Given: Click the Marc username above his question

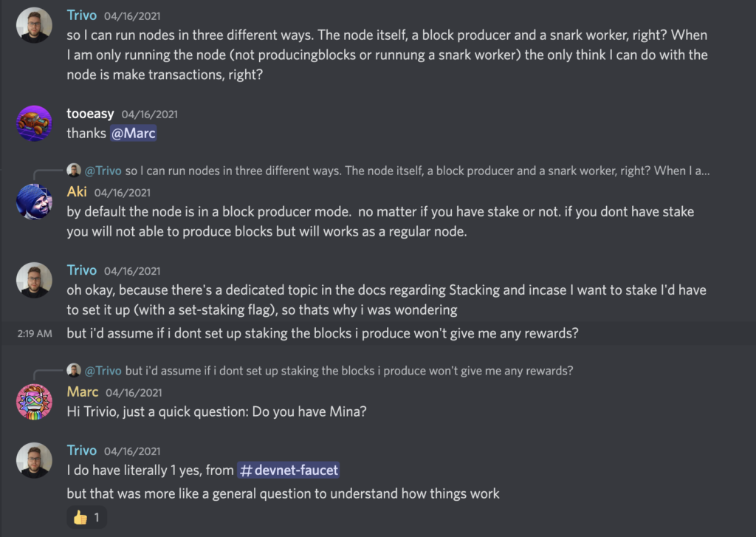Looking at the screenshot, I should click(x=83, y=391).
